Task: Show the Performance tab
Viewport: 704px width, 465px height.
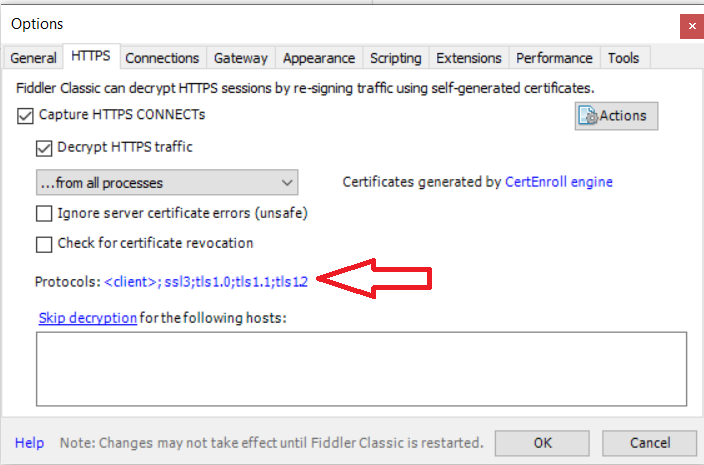Action: (554, 58)
